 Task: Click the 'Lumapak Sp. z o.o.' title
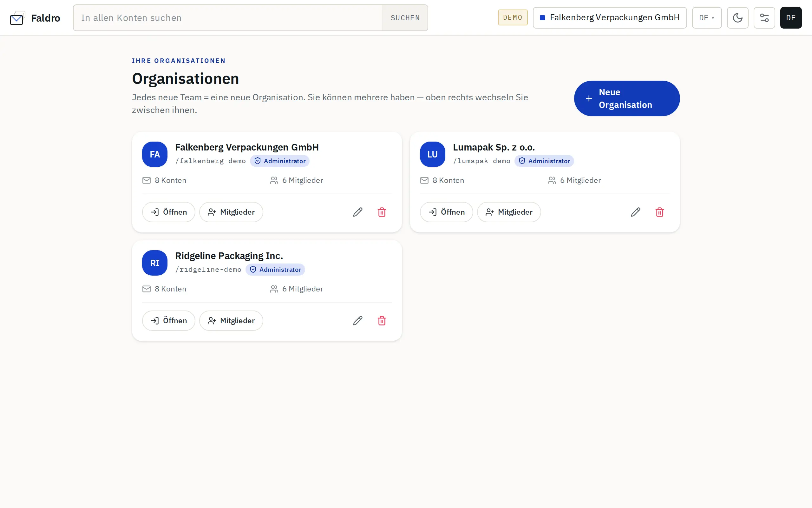494,147
